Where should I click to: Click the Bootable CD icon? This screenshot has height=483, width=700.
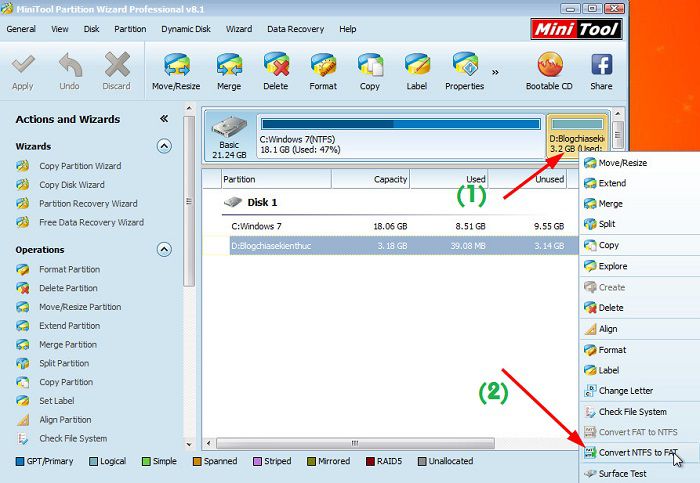pyautogui.click(x=549, y=70)
